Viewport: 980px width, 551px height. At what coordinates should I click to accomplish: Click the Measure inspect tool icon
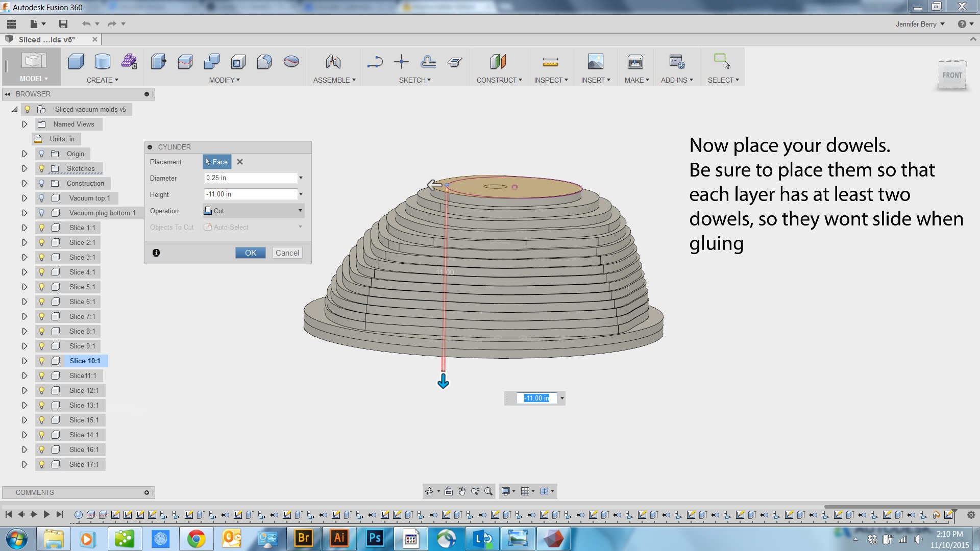[550, 62]
